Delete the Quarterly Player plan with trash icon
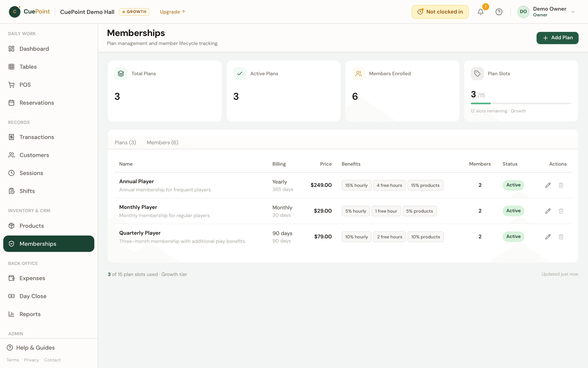 (561, 237)
